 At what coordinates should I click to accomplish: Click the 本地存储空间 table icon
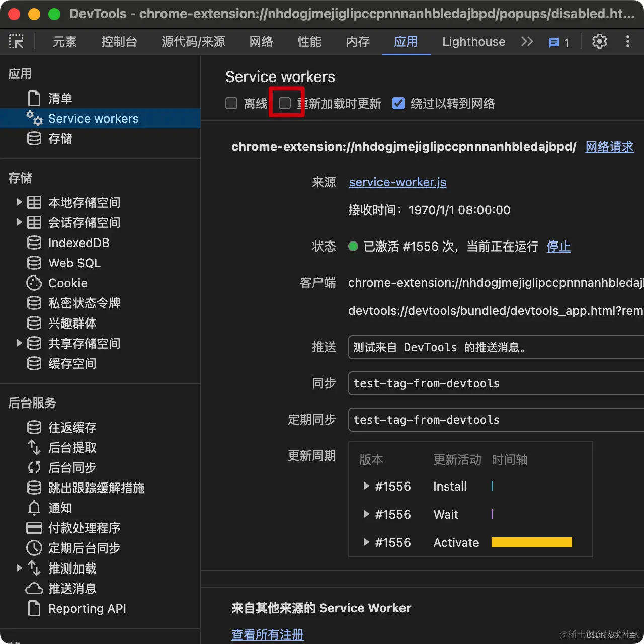(x=34, y=202)
